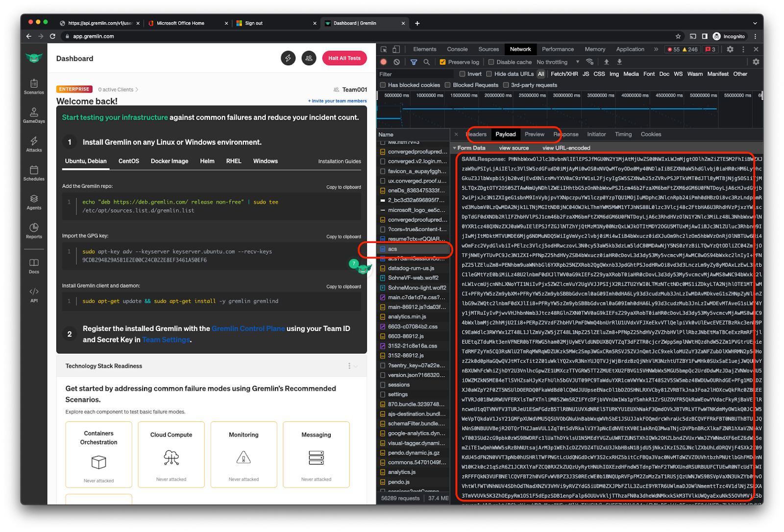This screenshot has height=532, width=784.
Task: Enable Disable cache checkbox
Action: [x=491, y=62]
